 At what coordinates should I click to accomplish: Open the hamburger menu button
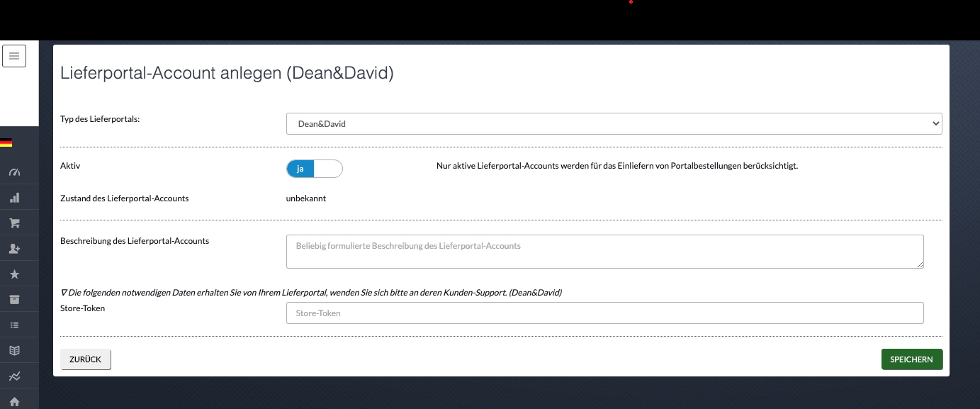click(x=14, y=56)
